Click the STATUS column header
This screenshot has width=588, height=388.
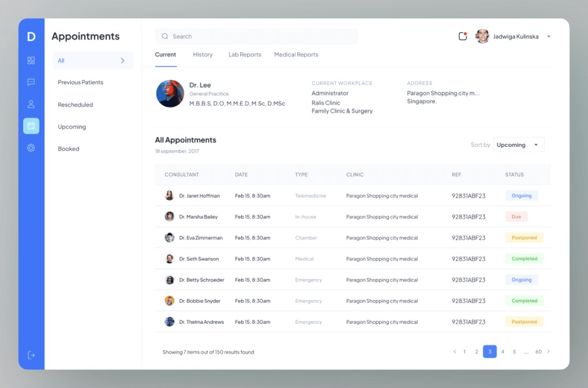pyautogui.click(x=514, y=175)
